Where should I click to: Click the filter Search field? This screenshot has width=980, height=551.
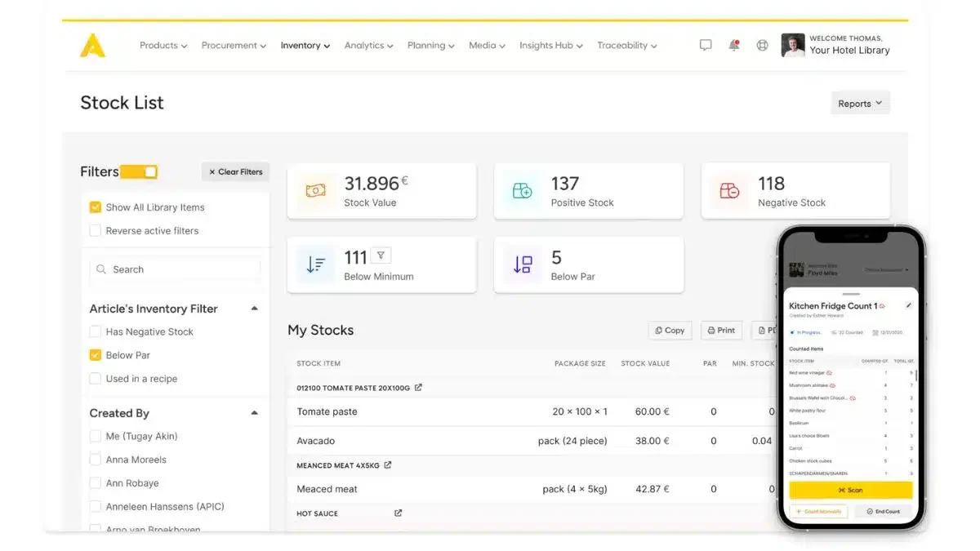pos(176,269)
